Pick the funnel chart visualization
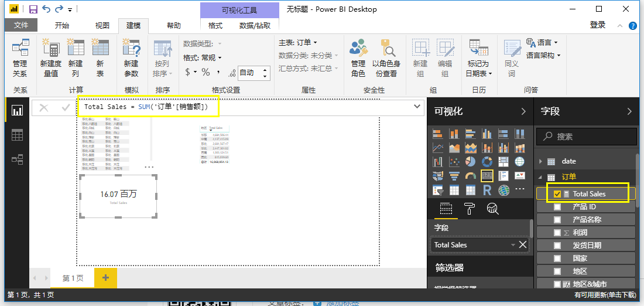The width and height of the screenshot is (644, 306). (x=454, y=176)
